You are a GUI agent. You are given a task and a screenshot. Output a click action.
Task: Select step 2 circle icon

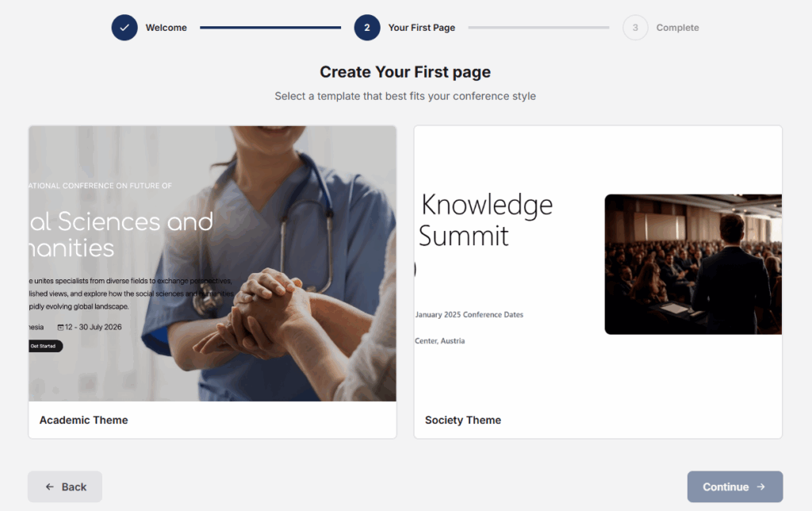[366, 28]
